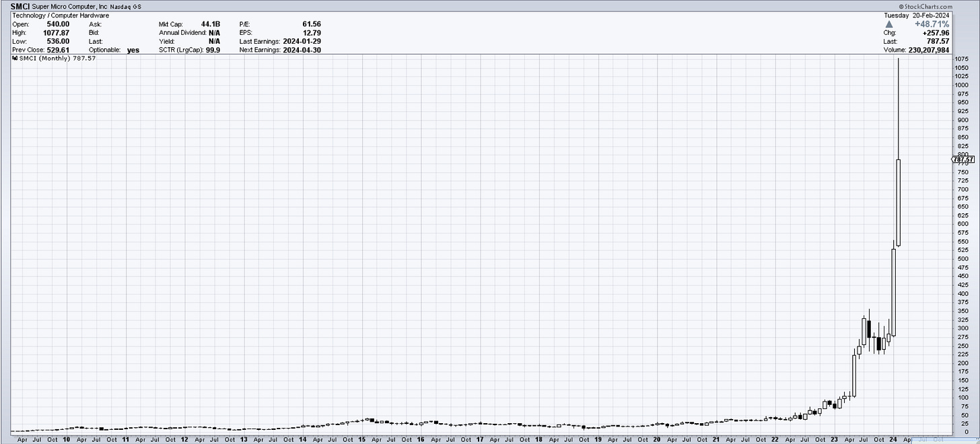Screen dimensions: 980x444
Task: Click the year 20 label on time axis
Action: (657, 439)
